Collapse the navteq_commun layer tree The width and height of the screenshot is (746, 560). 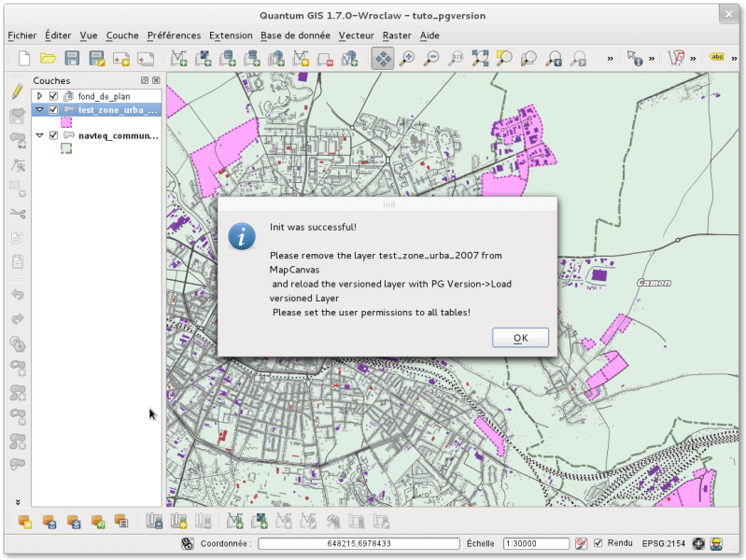(39, 135)
